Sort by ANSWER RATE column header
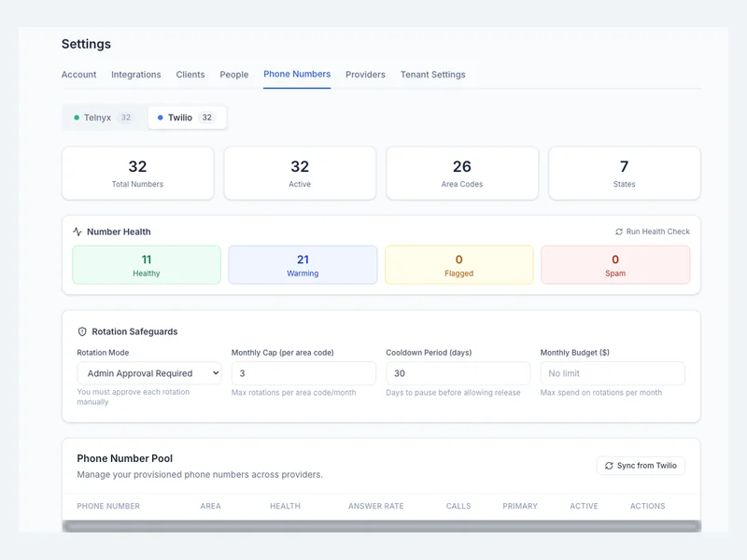The image size is (747, 560). coord(376,506)
